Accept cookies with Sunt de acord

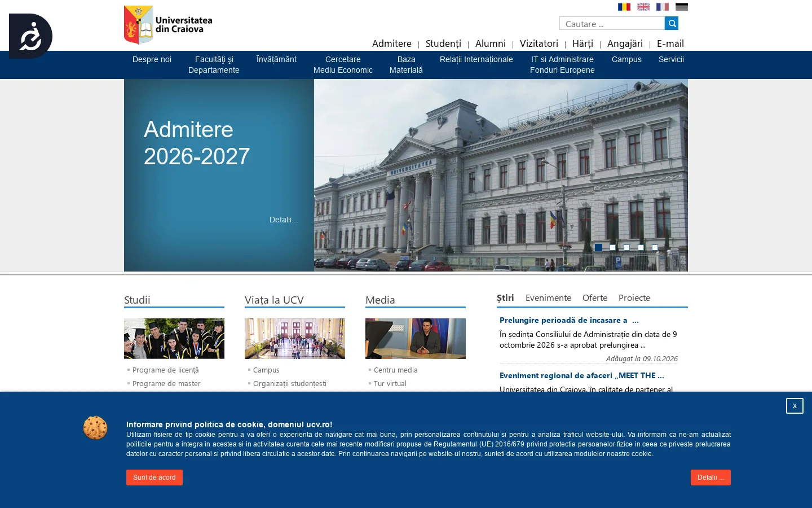point(155,478)
